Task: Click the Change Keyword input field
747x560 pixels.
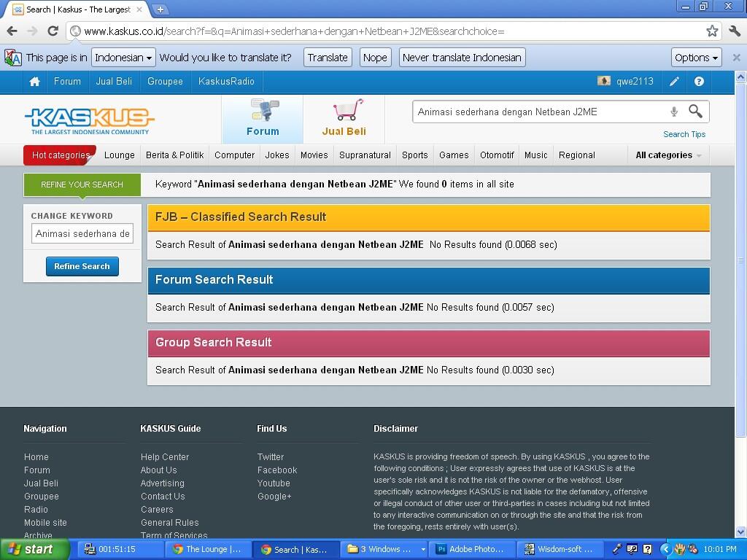Action: (82, 234)
